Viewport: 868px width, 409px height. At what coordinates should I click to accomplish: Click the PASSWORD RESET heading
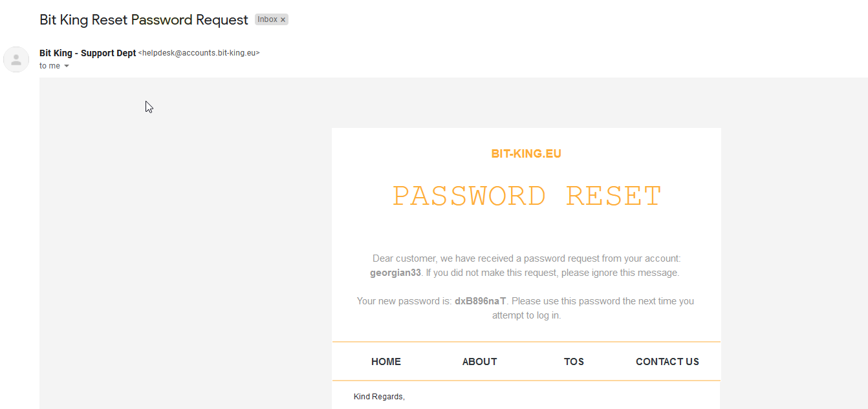pos(526,196)
